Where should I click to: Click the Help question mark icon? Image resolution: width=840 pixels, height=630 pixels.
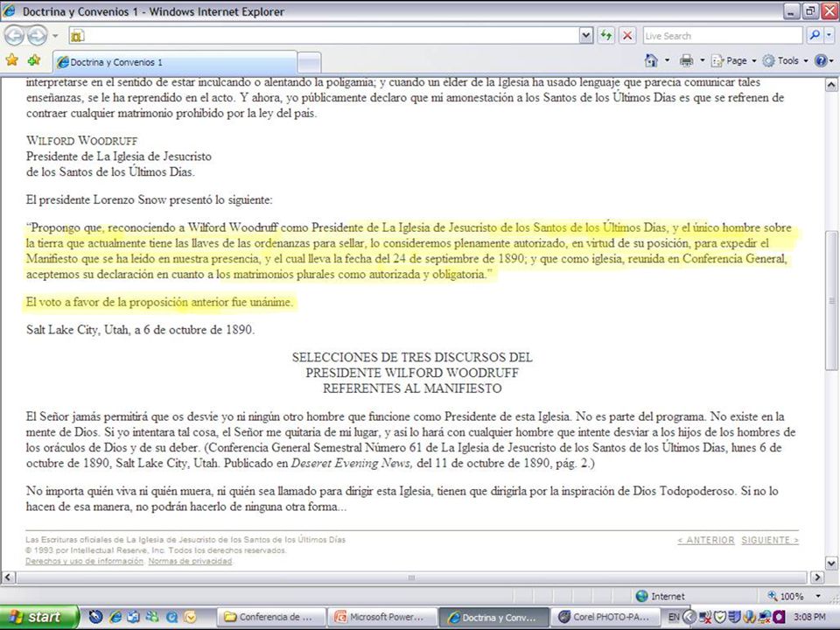point(820,60)
